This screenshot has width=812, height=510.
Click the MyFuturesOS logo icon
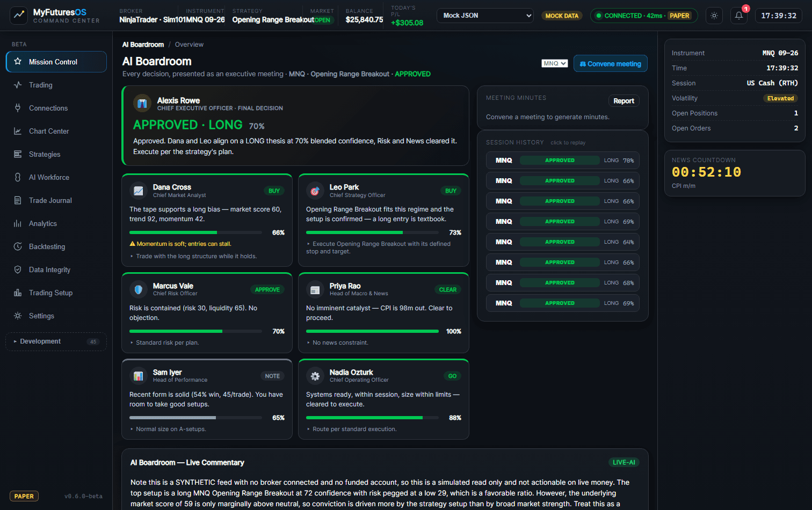coord(19,16)
